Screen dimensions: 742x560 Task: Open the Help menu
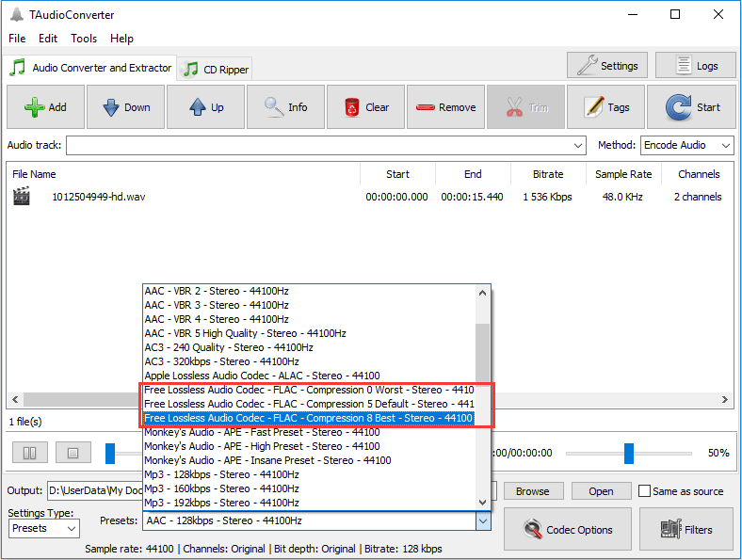coord(121,39)
